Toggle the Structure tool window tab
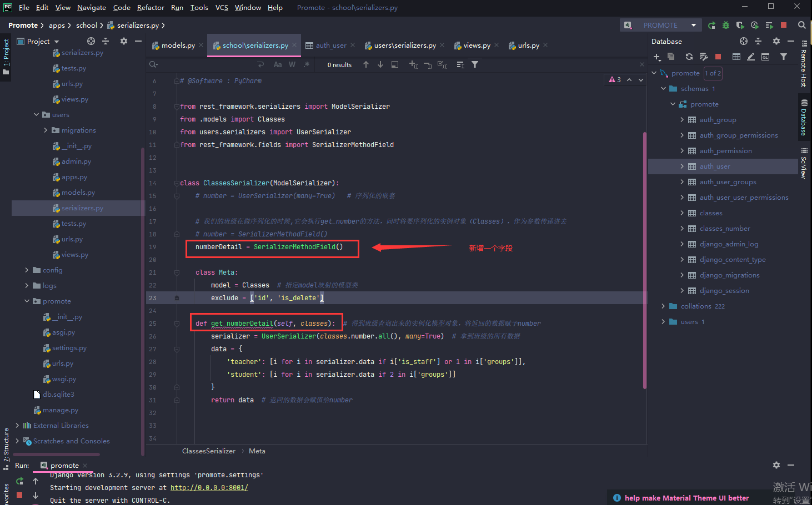This screenshot has width=812, height=505. tap(6, 448)
